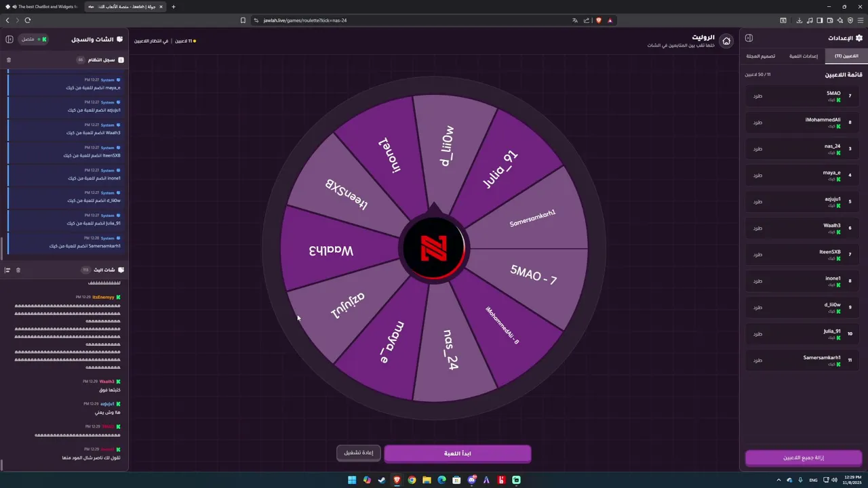This screenshot has width=868, height=488.
Task: Switch to the ChatBot and Widgets browser tab
Action: (x=42, y=7)
